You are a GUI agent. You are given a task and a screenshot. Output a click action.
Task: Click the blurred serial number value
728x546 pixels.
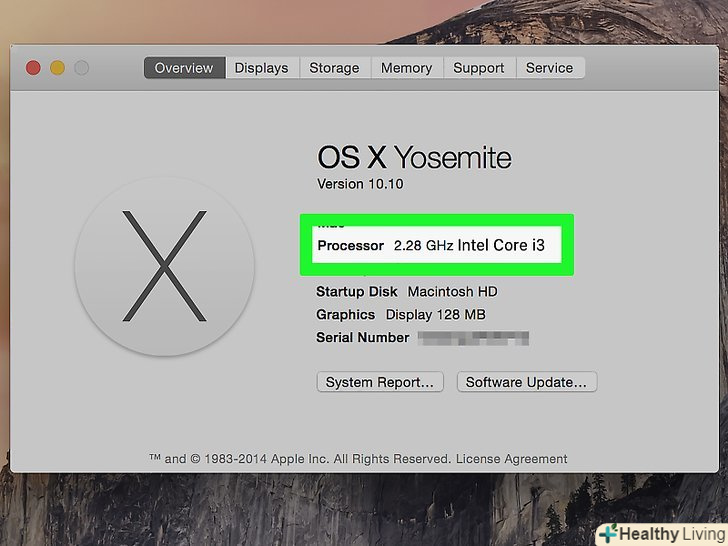[x=473, y=338]
